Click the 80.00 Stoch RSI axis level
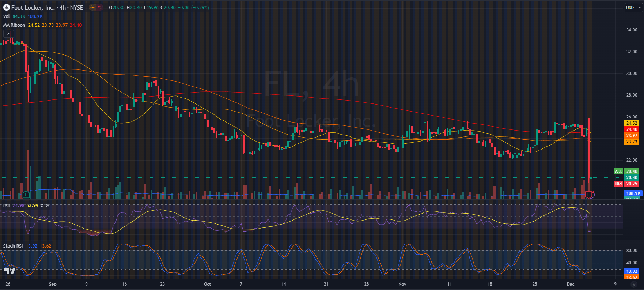 click(x=632, y=251)
